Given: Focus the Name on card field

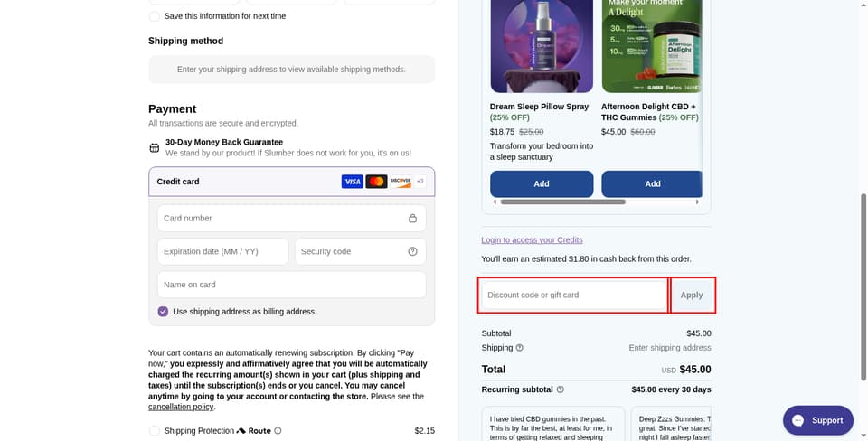Looking at the screenshot, I should point(292,285).
